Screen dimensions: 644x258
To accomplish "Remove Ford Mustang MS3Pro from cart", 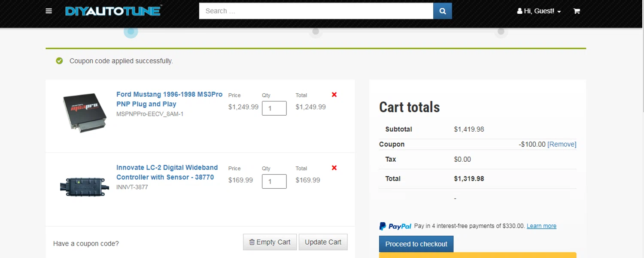I will click(334, 95).
